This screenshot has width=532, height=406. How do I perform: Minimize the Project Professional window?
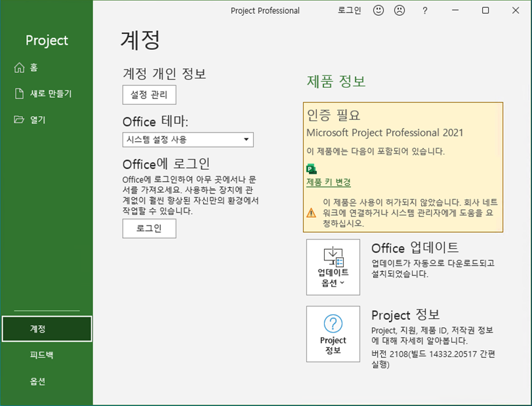tap(455, 10)
